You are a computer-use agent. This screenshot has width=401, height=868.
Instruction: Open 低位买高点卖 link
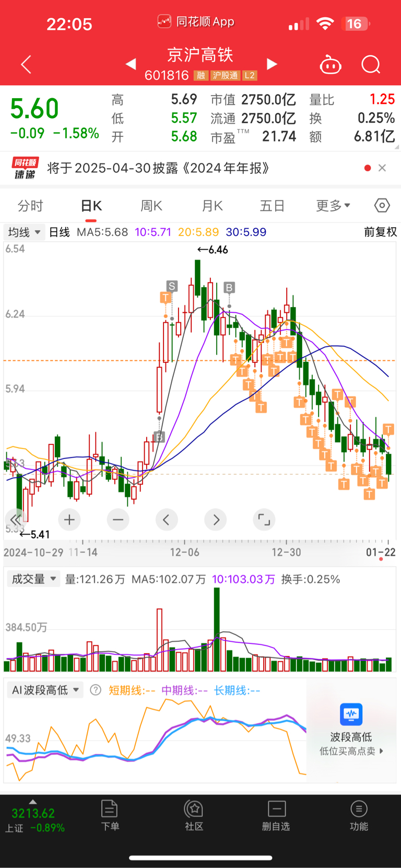pos(351,751)
